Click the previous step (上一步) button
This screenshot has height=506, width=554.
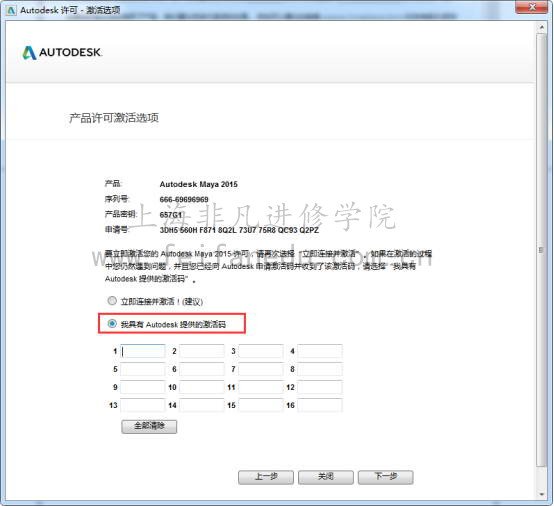(x=266, y=477)
